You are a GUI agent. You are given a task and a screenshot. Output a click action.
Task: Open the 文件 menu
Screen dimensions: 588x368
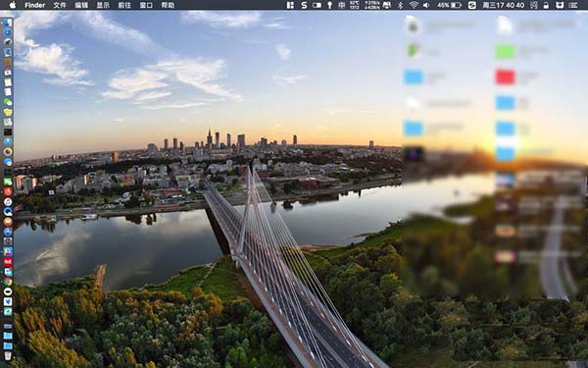[60, 5]
